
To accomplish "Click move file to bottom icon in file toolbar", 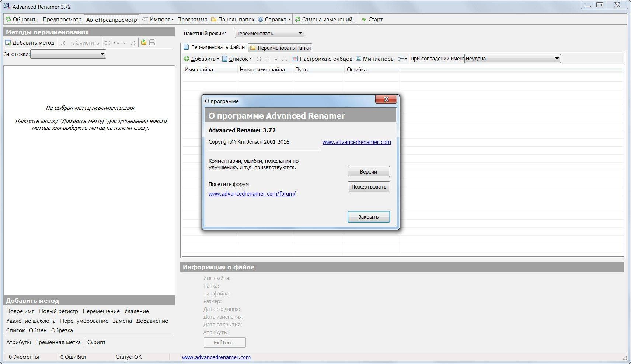I will tap(284, 59).
